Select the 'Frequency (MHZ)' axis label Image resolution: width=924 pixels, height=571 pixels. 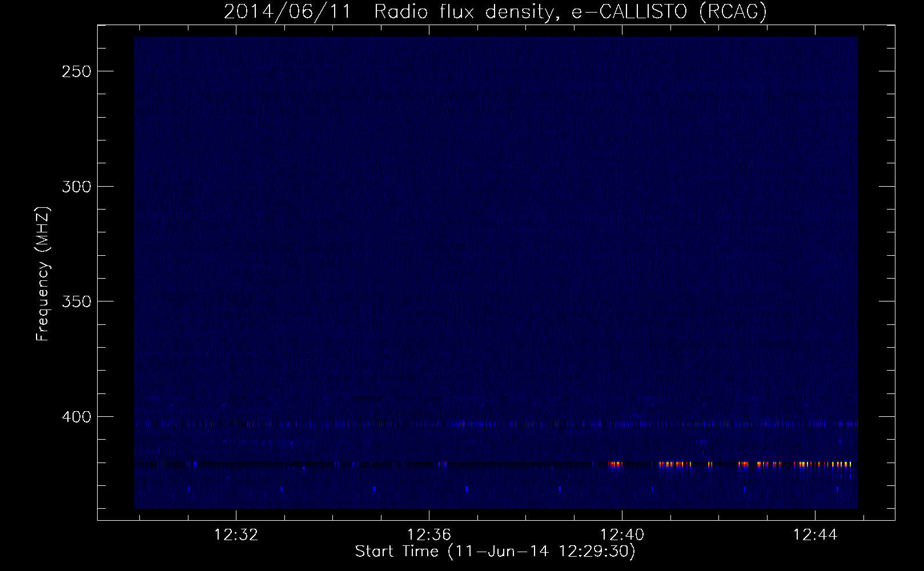tap(43, 274)
